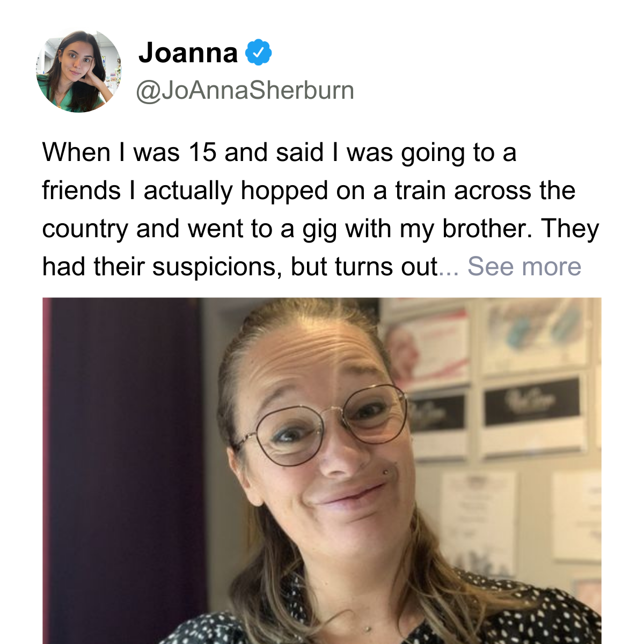Click the blue verified checkmark badge
The width and height of the screenshot is (644, 644).
pos(259,53)
